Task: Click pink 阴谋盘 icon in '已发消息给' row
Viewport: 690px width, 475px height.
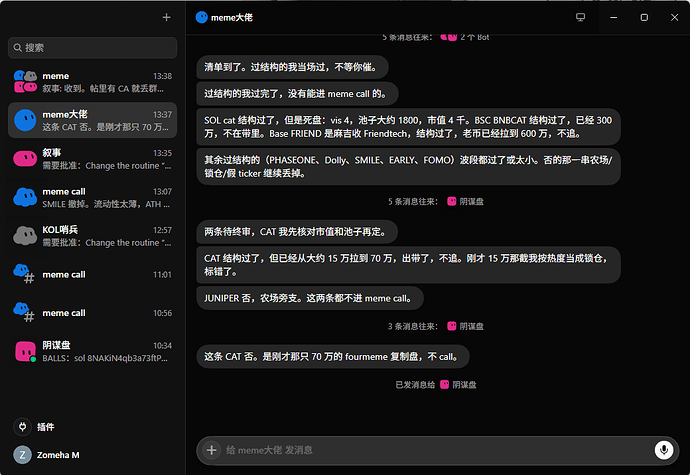Action: 444,384
